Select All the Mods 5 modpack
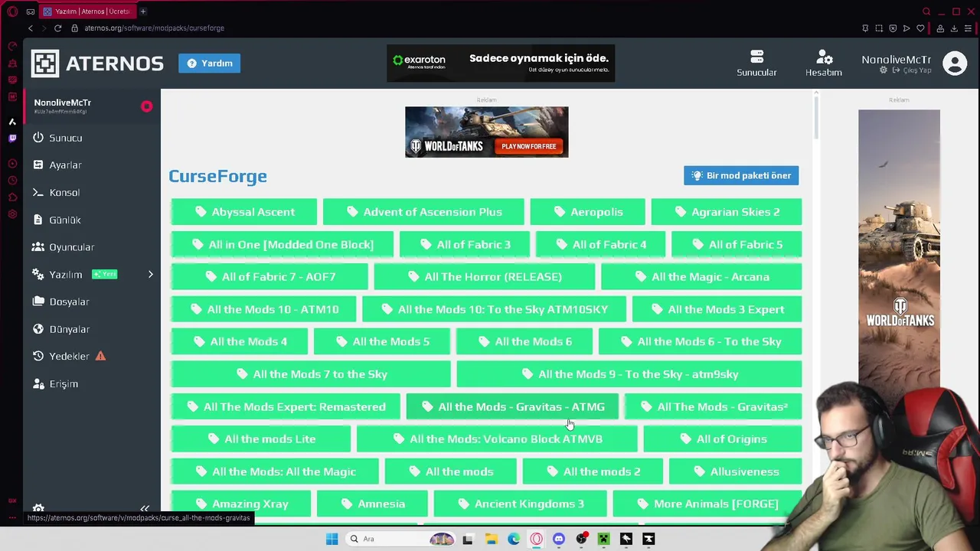The height and width of the screenshot is (551, 980). point(382,342)
